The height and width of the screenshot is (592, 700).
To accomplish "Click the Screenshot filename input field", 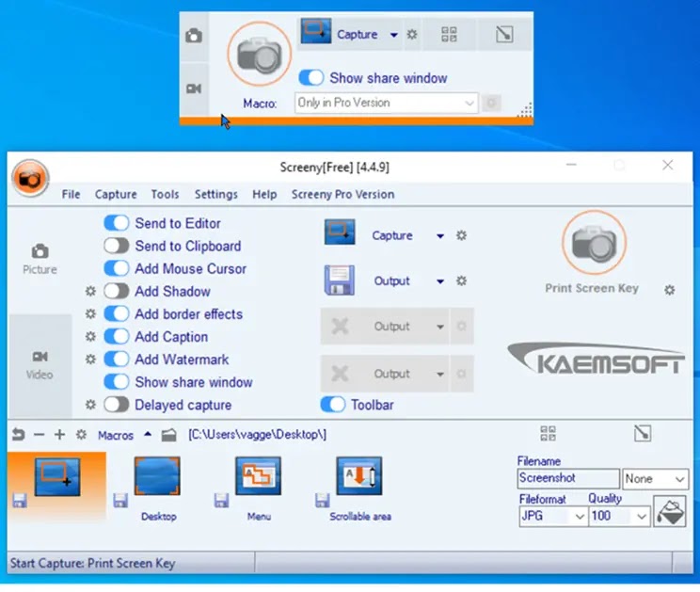I will [x=568, y=479].
